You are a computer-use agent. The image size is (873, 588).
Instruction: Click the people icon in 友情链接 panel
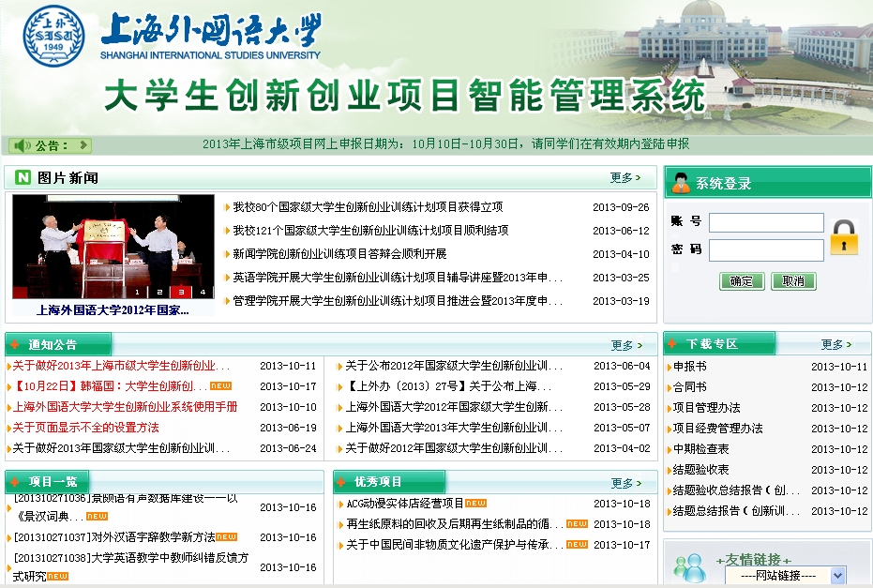tap(689, 565)
